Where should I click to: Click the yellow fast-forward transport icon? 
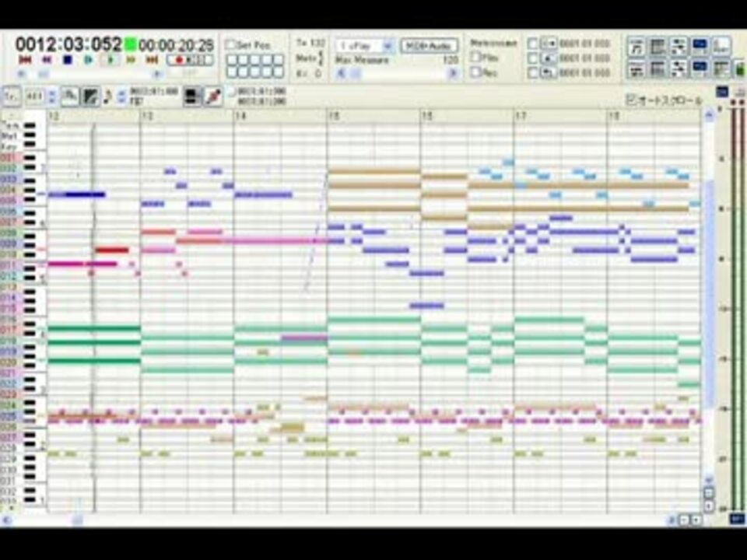(131, 60)
